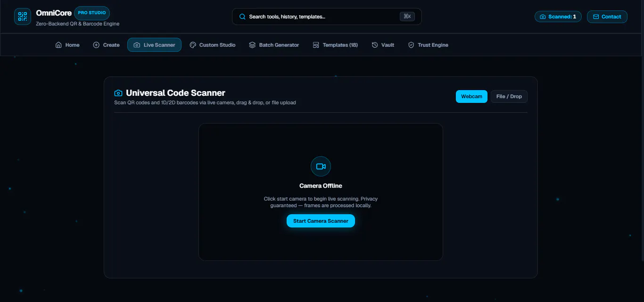This screenshot has width=644, height=302.
Task: Click the magnifier icon in search bar
Action: tap(242, 17)
